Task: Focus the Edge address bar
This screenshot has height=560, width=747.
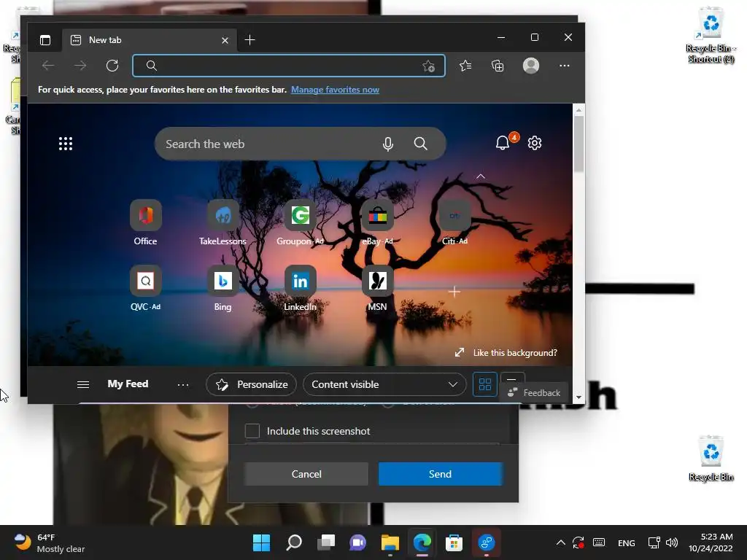Action: point(289,66)
